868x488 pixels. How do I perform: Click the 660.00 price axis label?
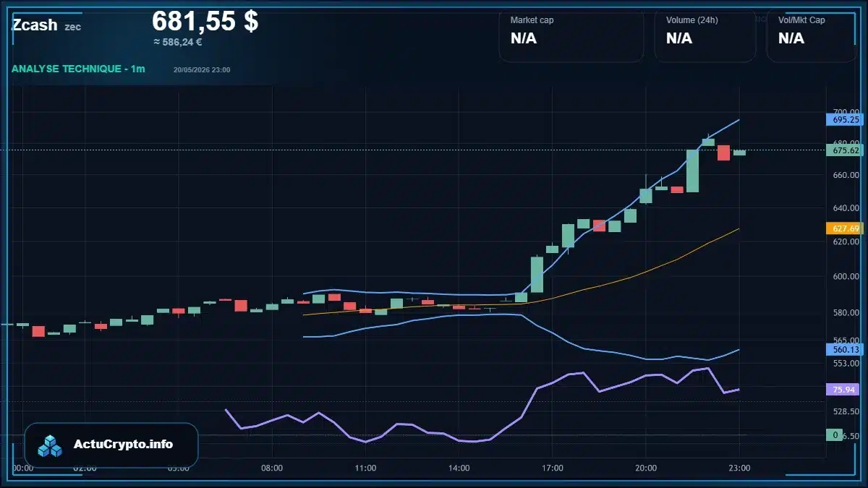[x=846, y=175]
